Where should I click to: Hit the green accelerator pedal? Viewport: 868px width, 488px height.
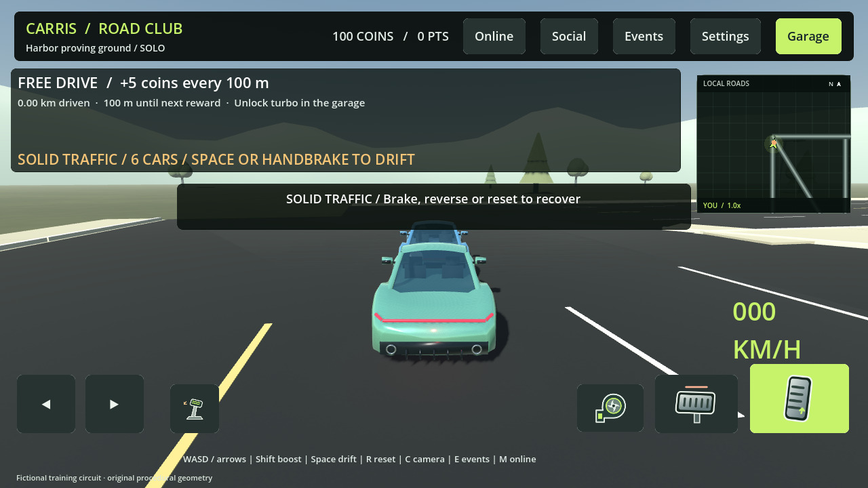click(x=800, y=399)
